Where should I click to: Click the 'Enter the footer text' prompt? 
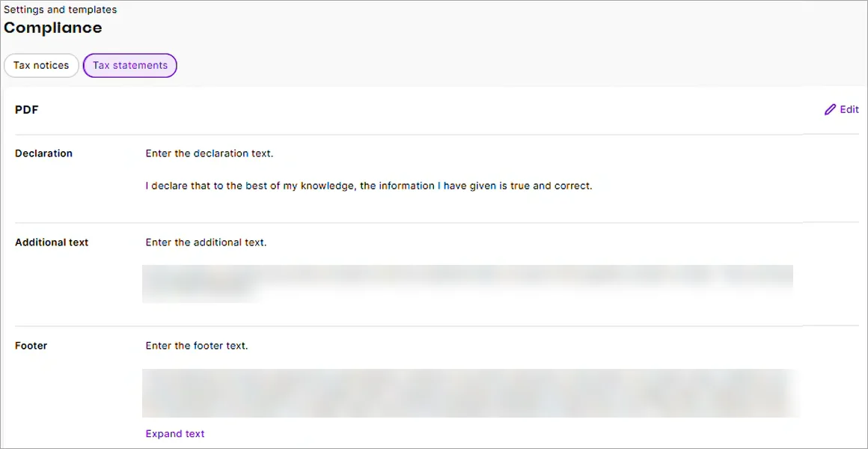tap(197, 345)
